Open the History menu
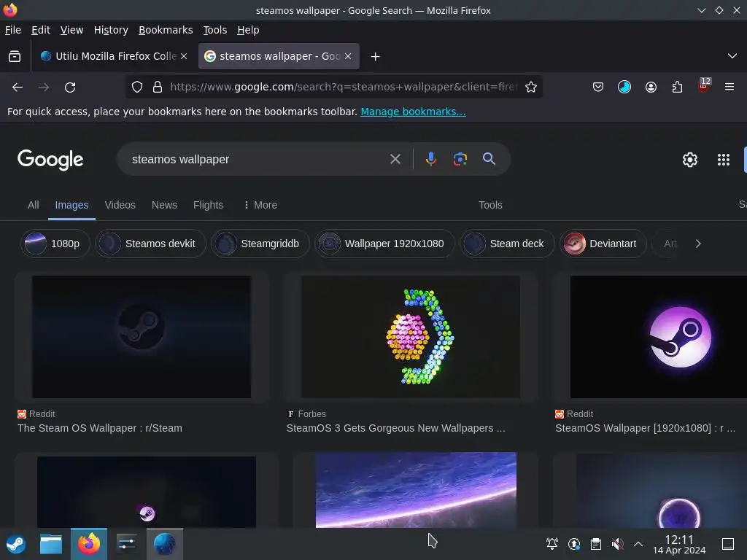The image size is (747, 560). [111, 30]
